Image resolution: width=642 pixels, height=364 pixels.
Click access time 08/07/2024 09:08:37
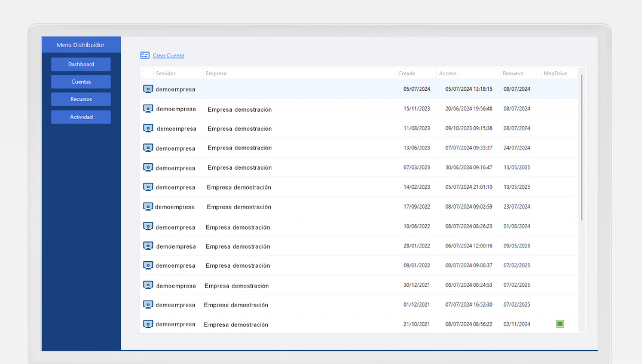click(x=469, y=265)
